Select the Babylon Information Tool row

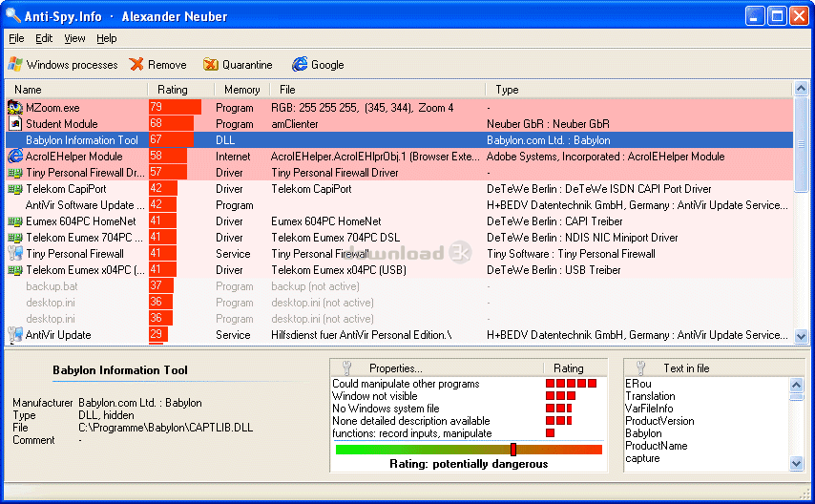pos(81,140)
